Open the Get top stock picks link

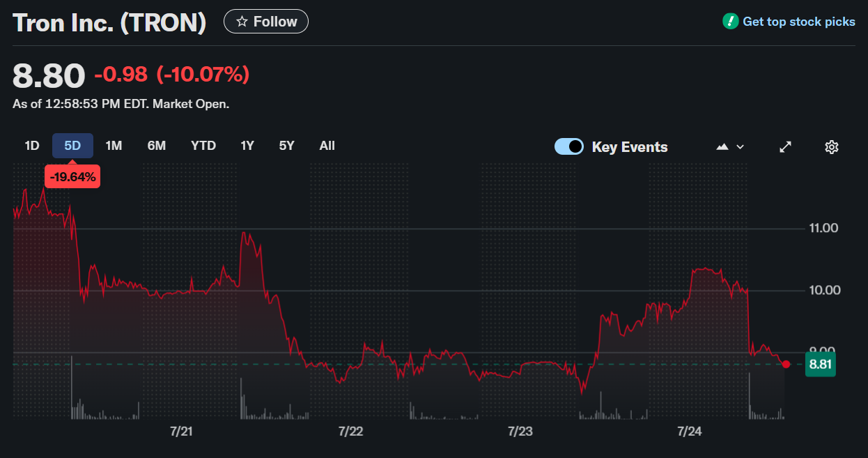pyautogui.click(x=799, y=22)
